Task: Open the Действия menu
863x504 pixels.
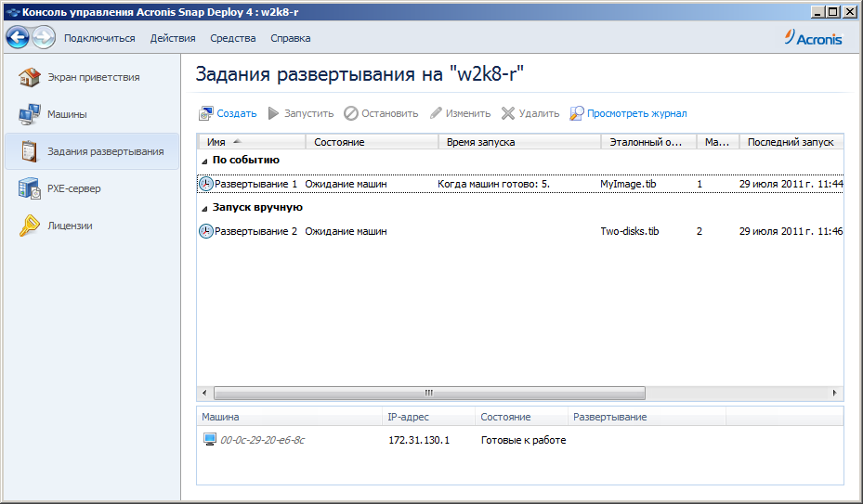Action: pos(173,38)
